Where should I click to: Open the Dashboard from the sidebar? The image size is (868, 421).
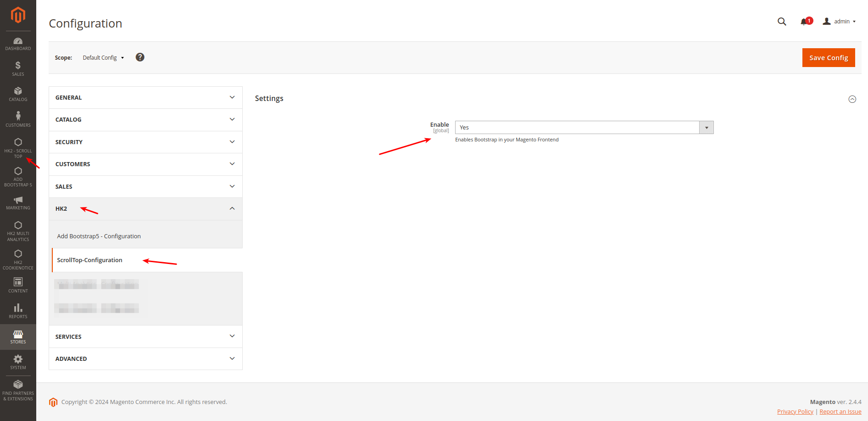coord(18,43)
